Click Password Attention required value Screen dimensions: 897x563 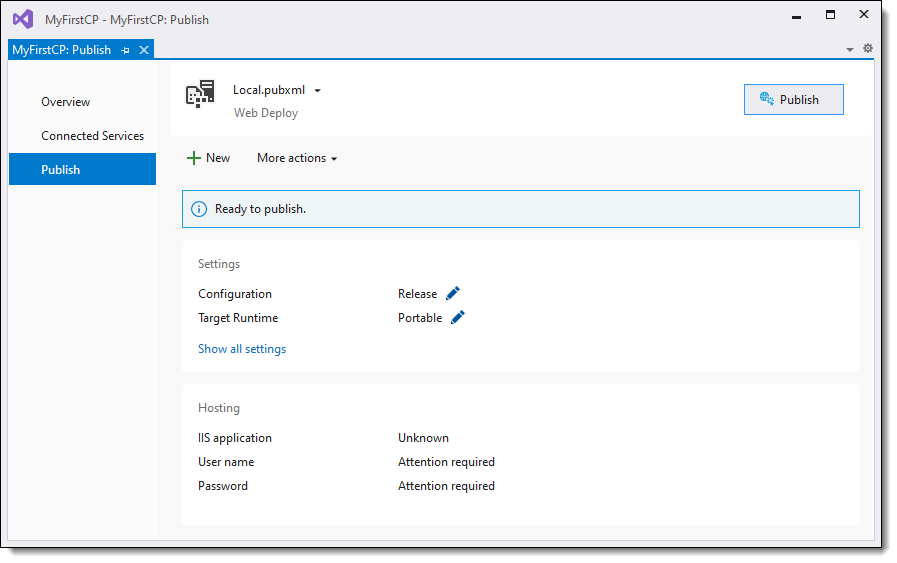coord(446,486)
